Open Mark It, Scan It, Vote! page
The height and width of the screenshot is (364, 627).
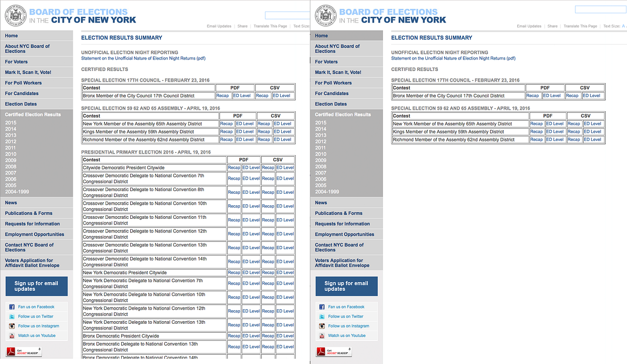click(29, 72)
